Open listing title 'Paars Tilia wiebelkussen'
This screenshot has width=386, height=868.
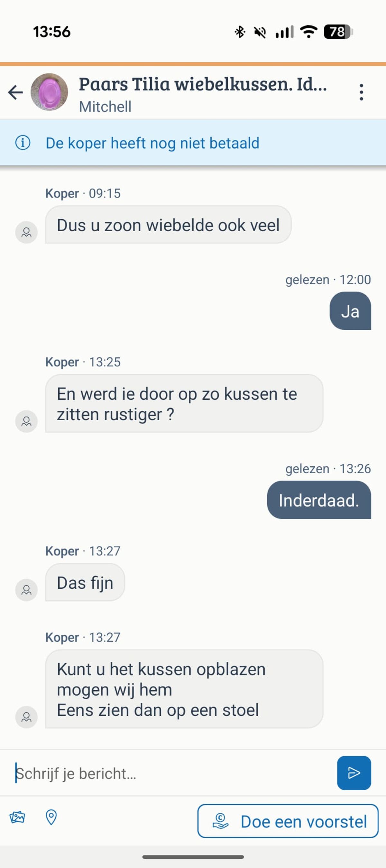[203, 84]
